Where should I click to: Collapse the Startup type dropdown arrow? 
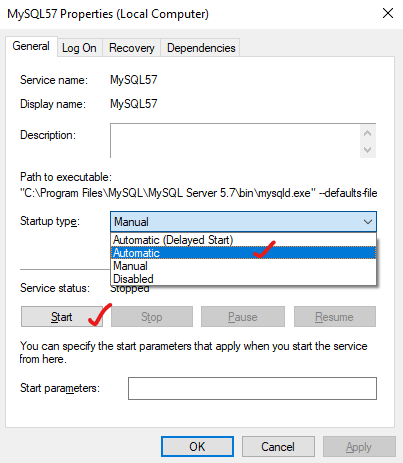pos(368,222)
